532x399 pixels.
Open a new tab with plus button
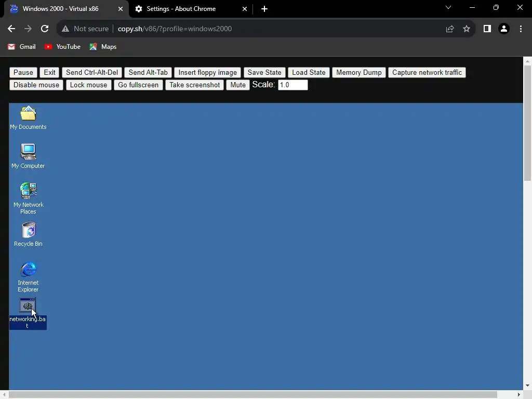pyautogui.click(x=264, y=9)
